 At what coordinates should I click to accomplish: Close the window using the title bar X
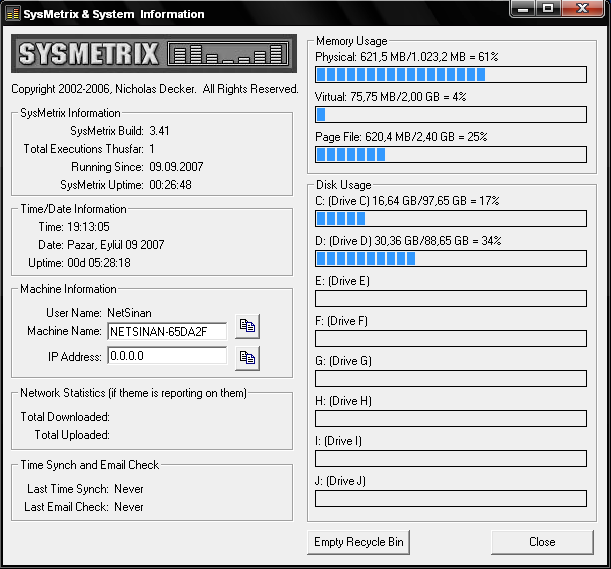pyautogui.click(x=583, y=9)
